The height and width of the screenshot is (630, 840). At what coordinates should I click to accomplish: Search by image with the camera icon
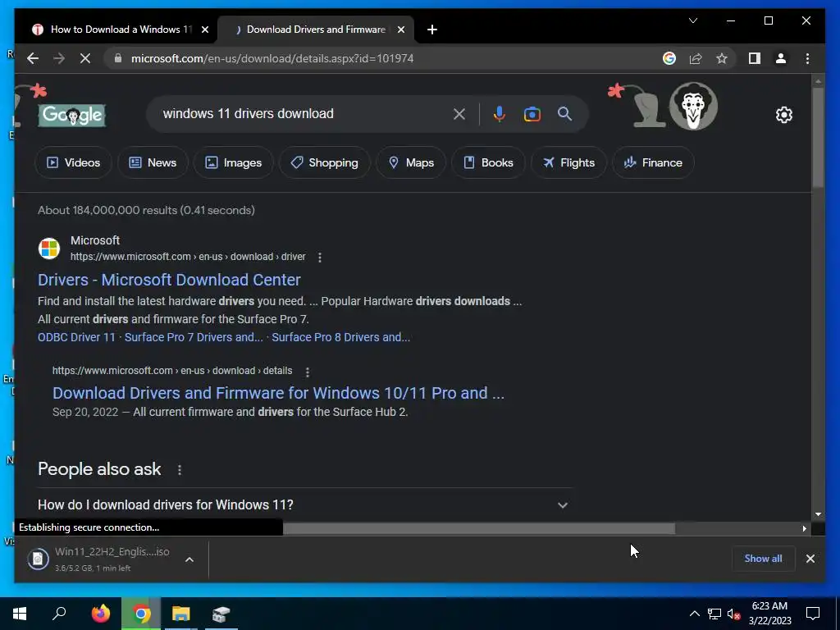tap(532, 114)
